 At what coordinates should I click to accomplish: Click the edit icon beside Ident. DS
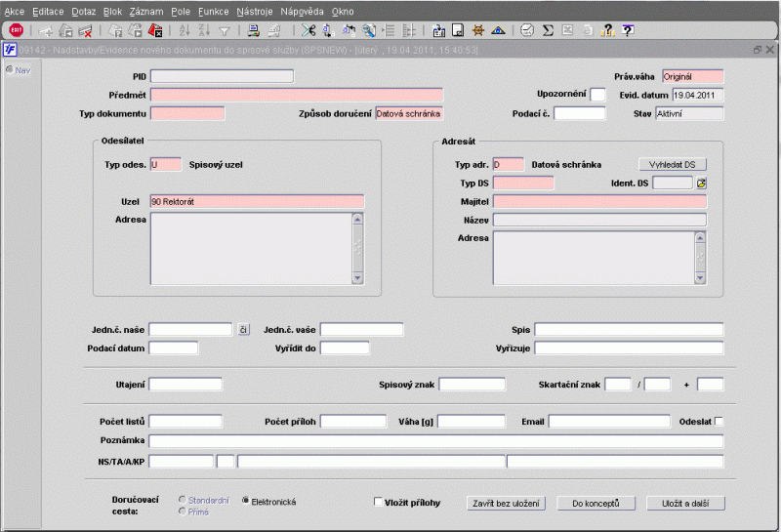(x=701, y=184)
